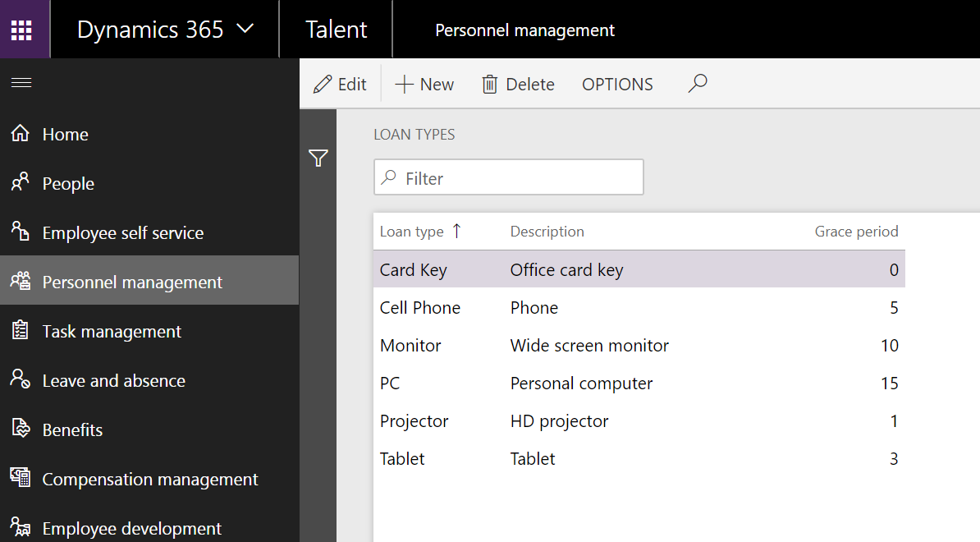
Task: Click the Talent app link
Action: 336,30
